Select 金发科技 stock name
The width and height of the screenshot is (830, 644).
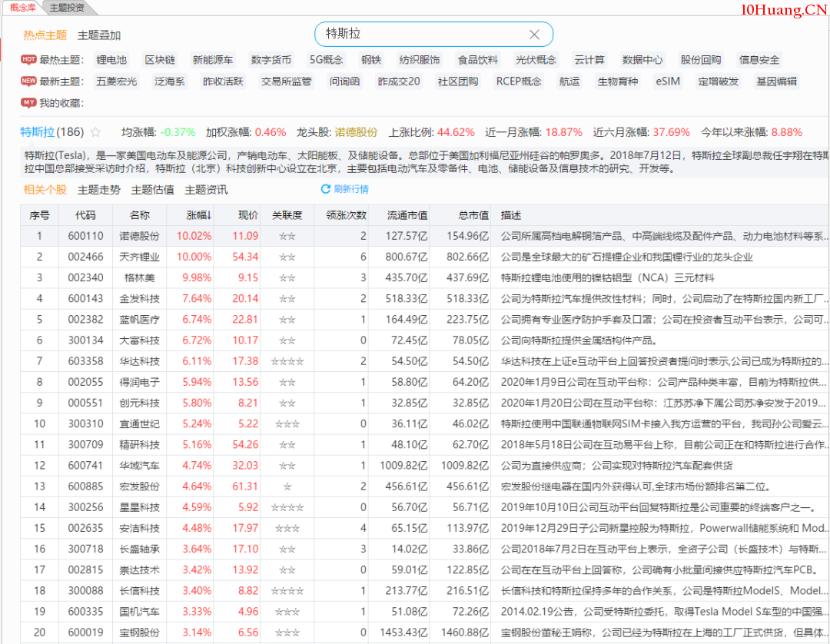point(139,299)
